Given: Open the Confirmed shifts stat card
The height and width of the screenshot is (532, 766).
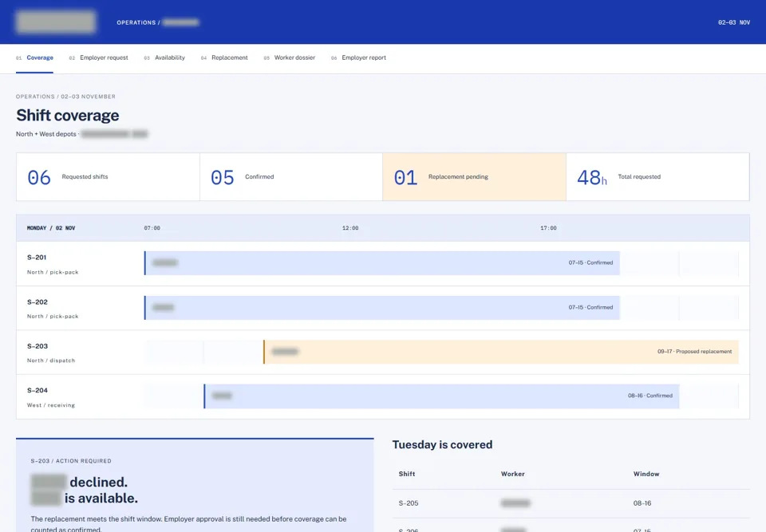Looking at the screenshot, I should [x=291, y=177].
